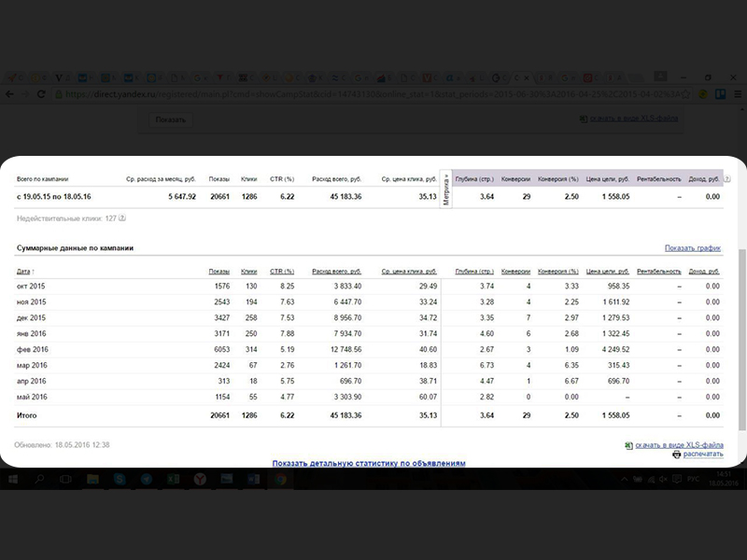Sort by CTR (%) header in summary table
Image resolution: width=747 pixels, height=560 pixels.
pyautogui.click(x=282, y=272)
